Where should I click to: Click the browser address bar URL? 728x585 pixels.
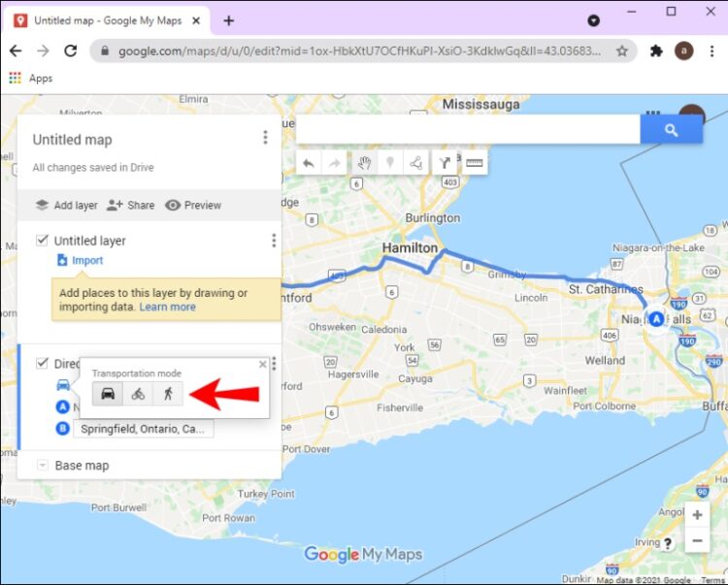tap(359, 50)
